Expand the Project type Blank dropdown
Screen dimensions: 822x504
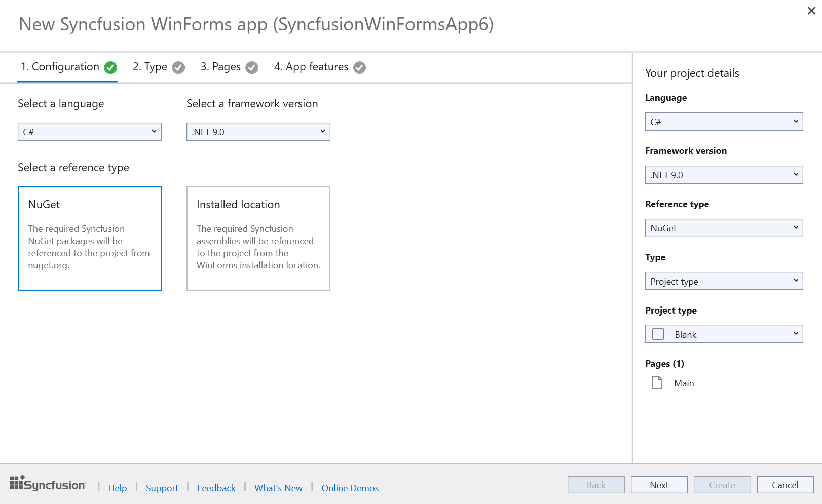point(724,334)
